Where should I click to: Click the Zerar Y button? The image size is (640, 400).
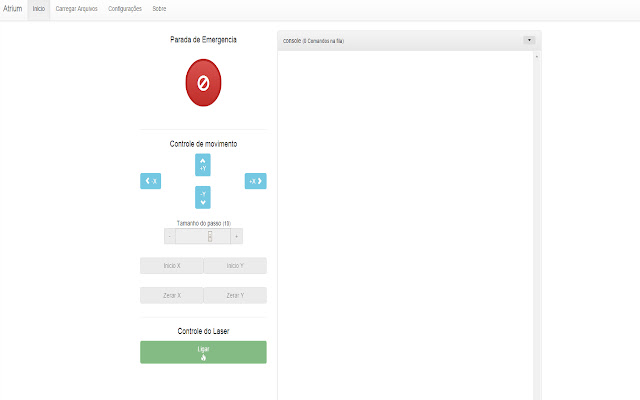pos(235,296)
